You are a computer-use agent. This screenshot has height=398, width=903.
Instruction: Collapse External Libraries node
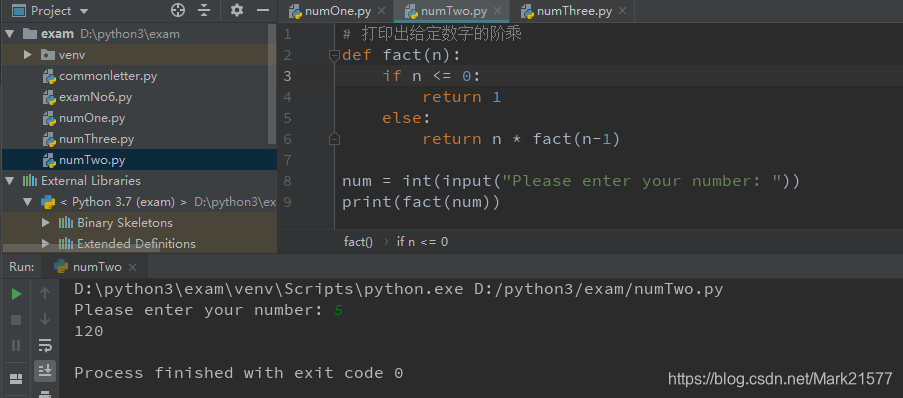coord(9,181)
